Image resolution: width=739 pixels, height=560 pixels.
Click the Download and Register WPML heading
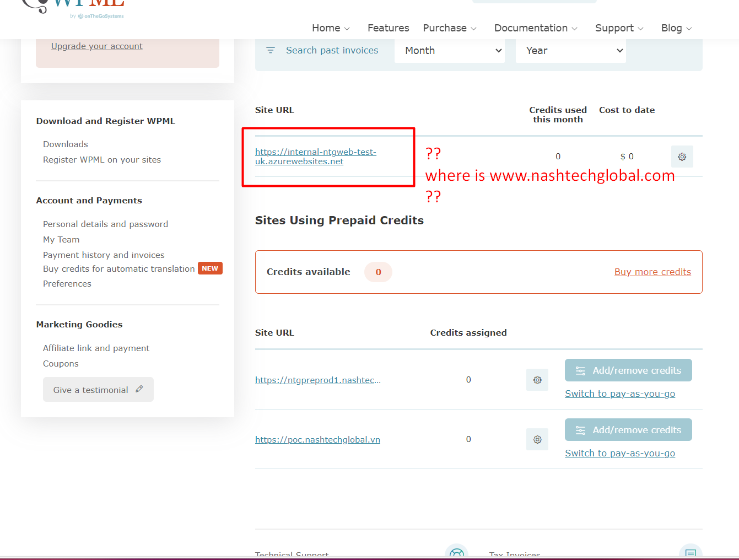[106, 121]
